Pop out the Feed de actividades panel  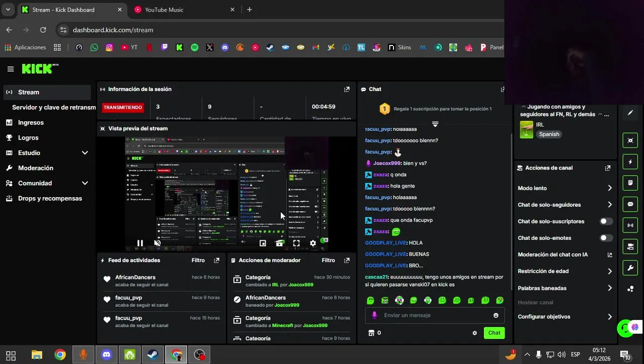click(x=217, y=260)
